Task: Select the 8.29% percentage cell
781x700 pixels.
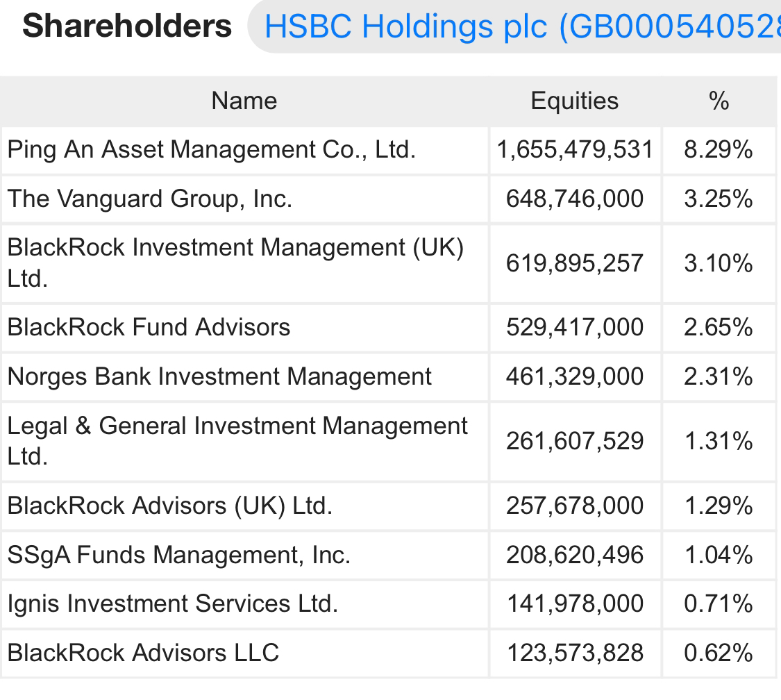Action: pyautogui.click(x=719, y=150)
